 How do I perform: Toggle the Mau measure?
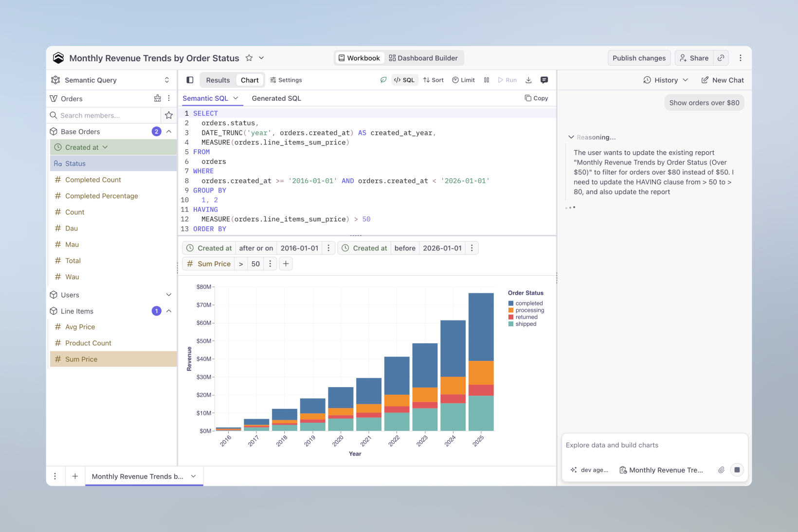113,244
